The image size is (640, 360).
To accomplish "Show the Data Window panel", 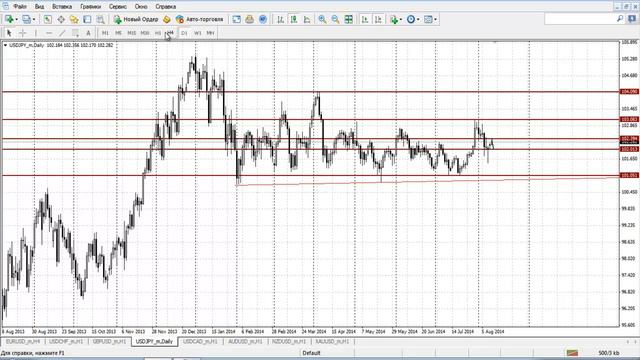I will [x=61, y=19].
